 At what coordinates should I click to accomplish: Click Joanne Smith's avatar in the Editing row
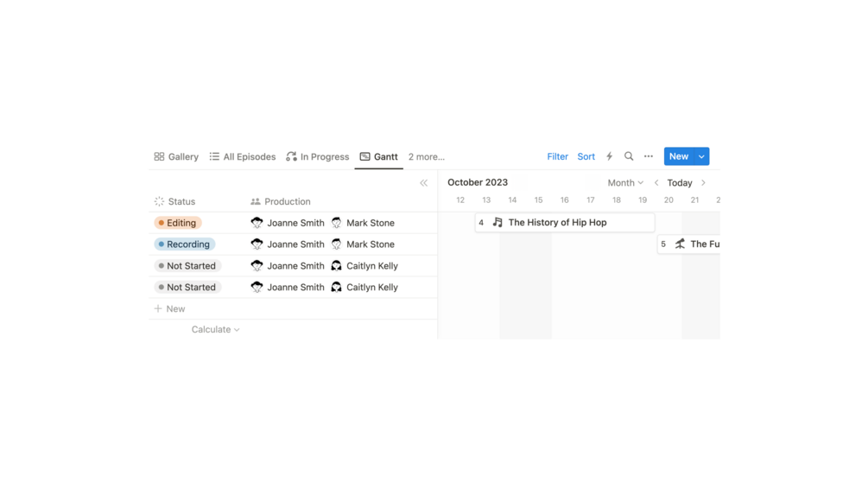click(257, 223)
